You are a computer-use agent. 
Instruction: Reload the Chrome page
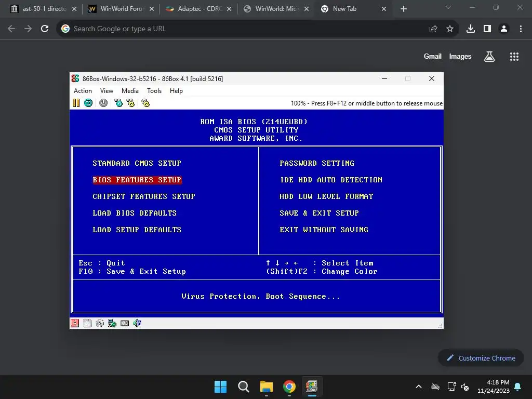point(45,29)
